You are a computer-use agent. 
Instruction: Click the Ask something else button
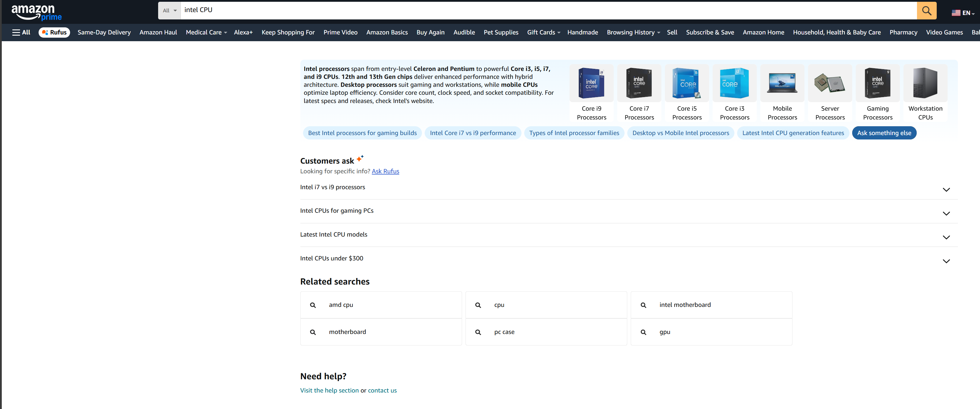(884, 133)
